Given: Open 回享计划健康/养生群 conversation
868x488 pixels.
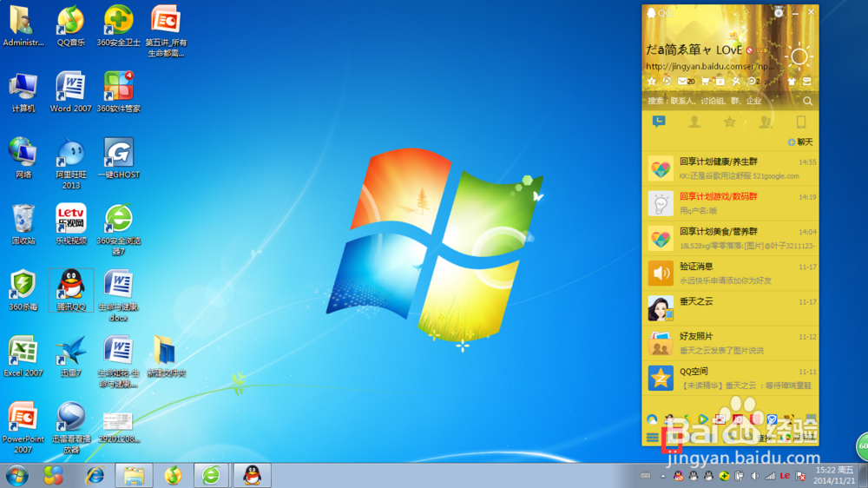Looking at the screenshot, I should point(730,168).
